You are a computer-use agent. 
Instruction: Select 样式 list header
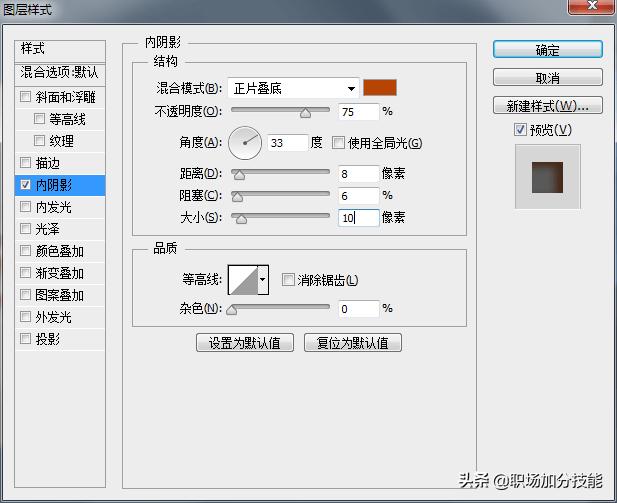tap(60, 49)
